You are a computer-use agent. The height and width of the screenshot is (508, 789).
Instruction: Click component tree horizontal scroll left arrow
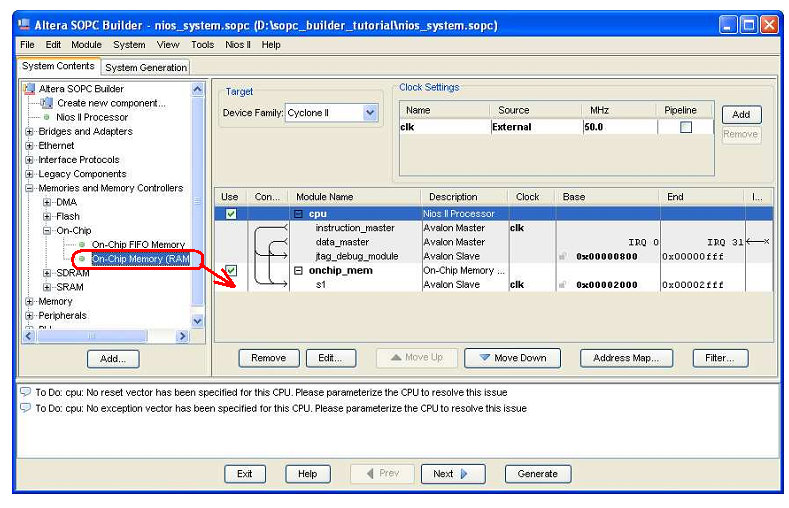(x=29, y=336)
